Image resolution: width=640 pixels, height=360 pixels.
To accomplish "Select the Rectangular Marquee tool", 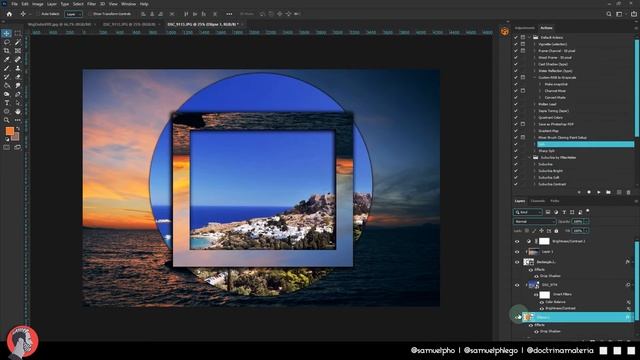I will pyautogui.click(x=18, y=33).
